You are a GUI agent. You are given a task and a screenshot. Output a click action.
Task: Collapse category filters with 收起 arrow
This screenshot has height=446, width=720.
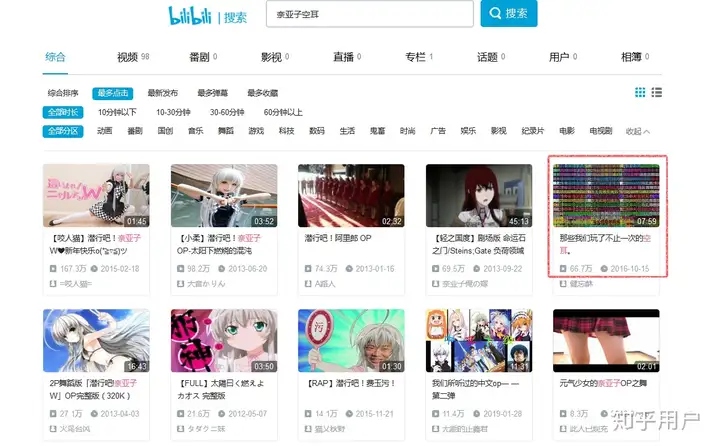pos(638,131)
